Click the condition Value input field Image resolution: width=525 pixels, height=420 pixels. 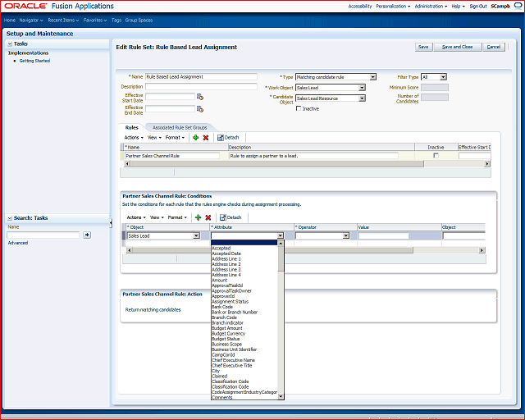pos(383,235)
